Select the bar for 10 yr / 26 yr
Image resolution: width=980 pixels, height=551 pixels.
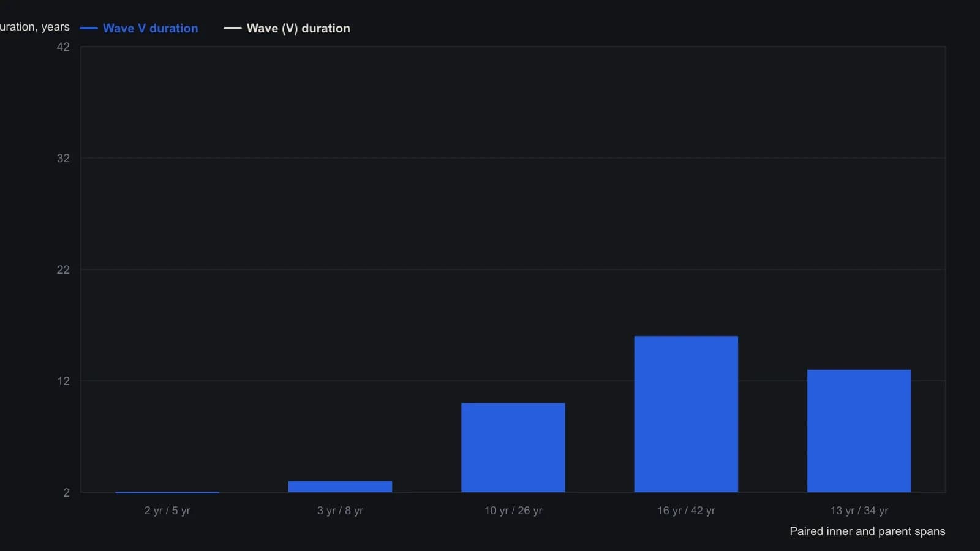(513, 448)
